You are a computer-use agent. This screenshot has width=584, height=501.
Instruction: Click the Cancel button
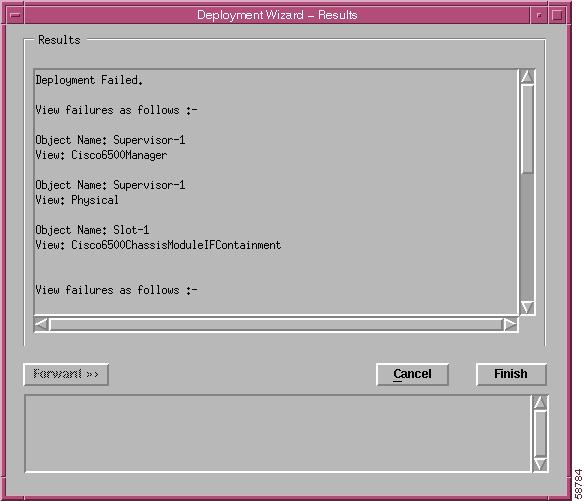coord(412,374)
